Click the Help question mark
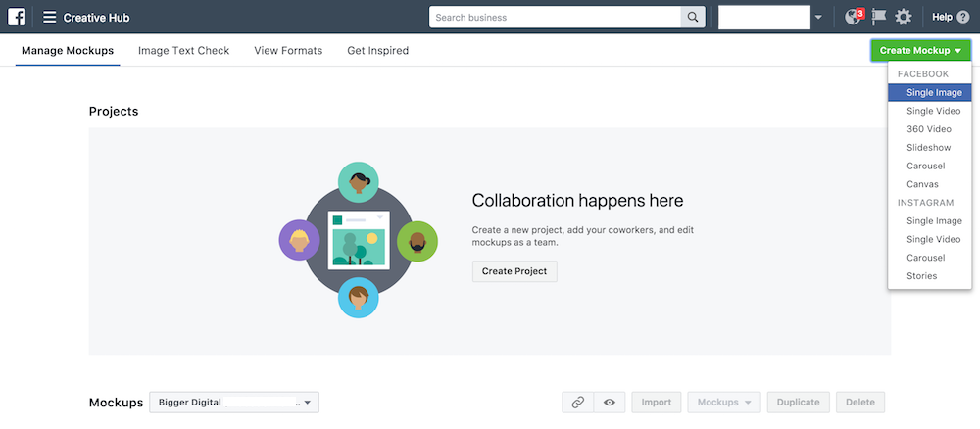Viewport: 980px width, 429px height. pyautogui.click(x=963, y=17)
